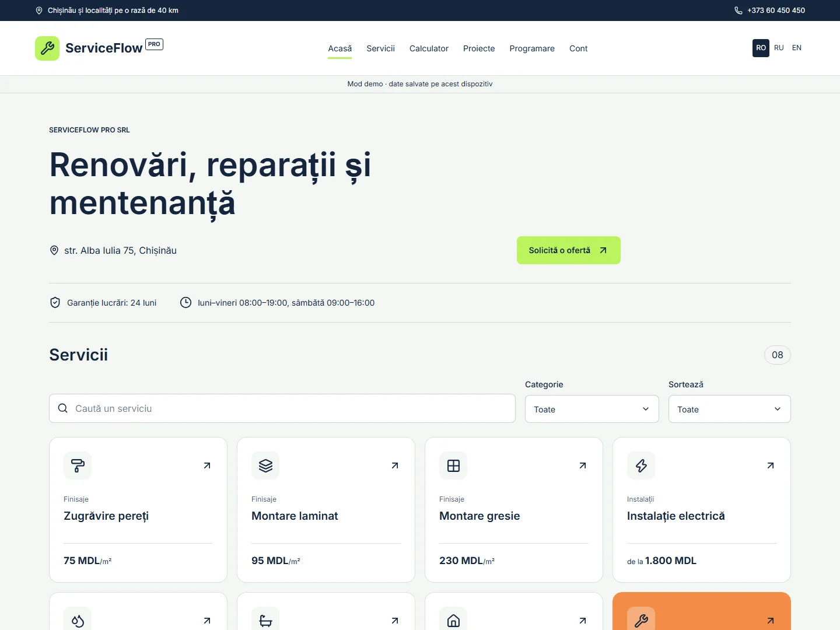840x630 pixels.
Task: Open the Programare page
Action: [x=532, y=48]
